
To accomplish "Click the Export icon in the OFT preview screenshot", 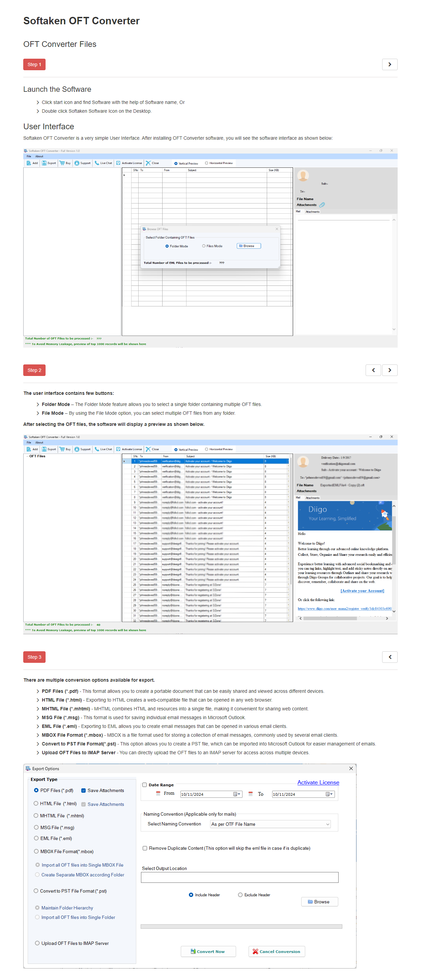I will 44,449.
